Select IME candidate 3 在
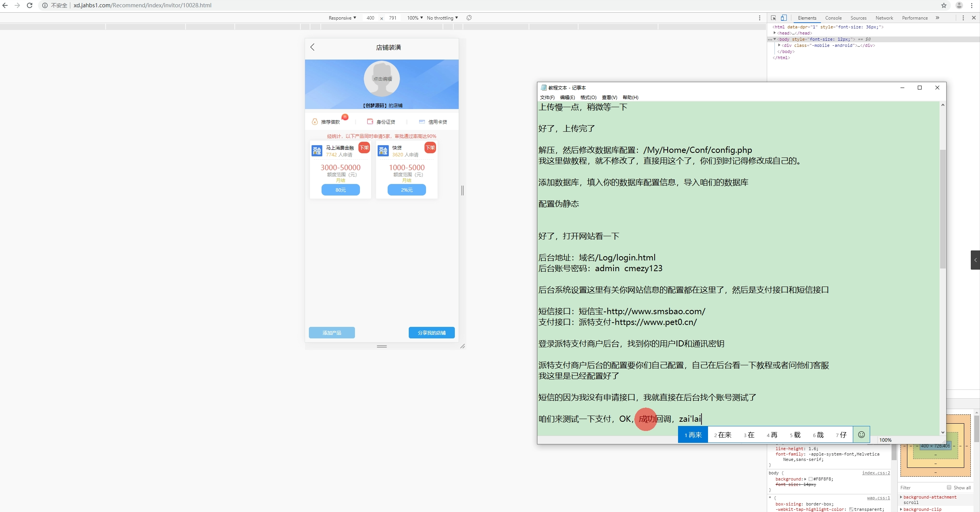Screen dimensions: 980x512 tap(749, 435)
